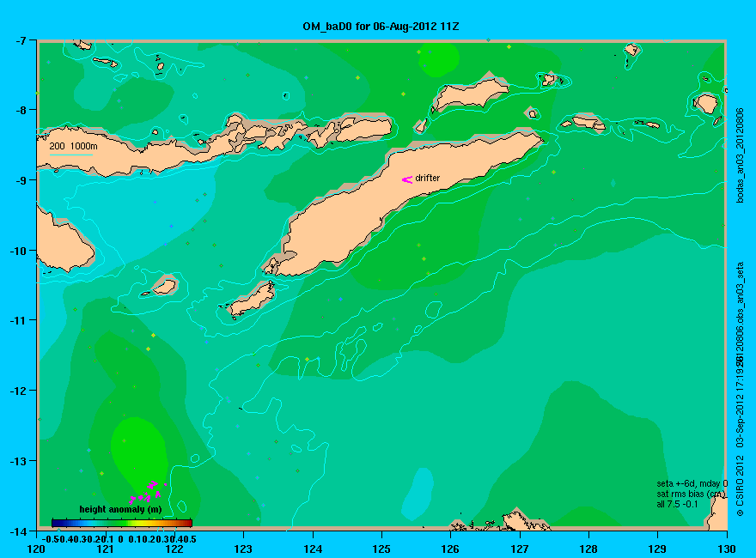756x558 pixels.
Task: Click longitude tick label "124"
Action: [x=313, y=549]
